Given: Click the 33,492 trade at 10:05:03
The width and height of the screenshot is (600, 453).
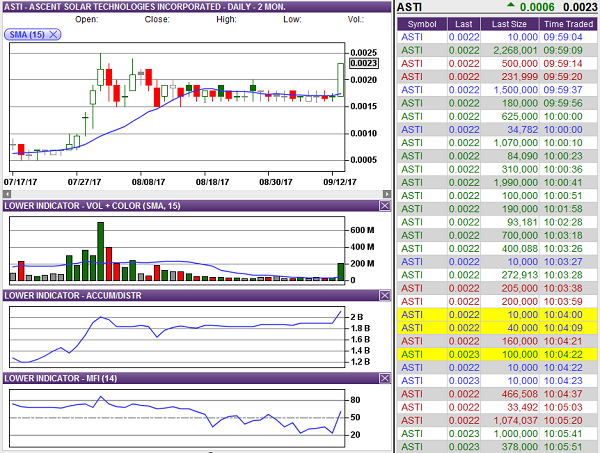Looking at the screenshot, I should point(497,407).
